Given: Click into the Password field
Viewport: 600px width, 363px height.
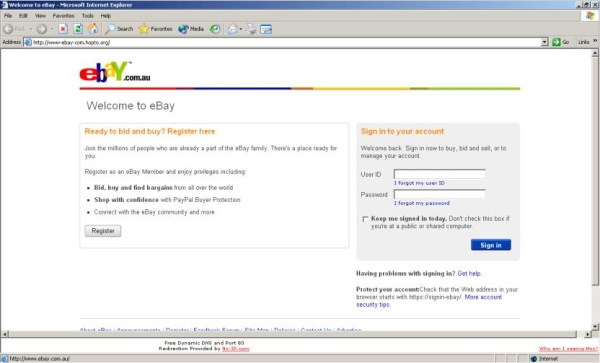Looking at the screenshot, I should click(440, 194).
